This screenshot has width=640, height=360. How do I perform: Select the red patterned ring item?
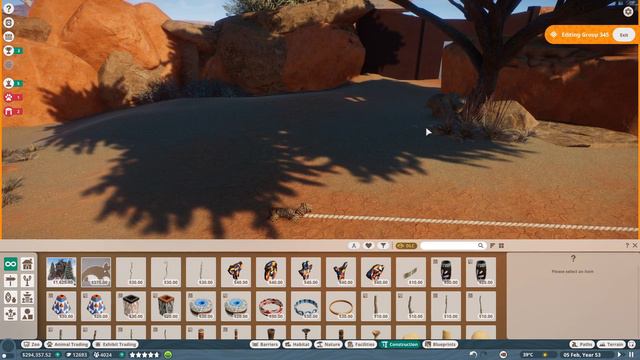pyautogui.click(x=271, y=306)
